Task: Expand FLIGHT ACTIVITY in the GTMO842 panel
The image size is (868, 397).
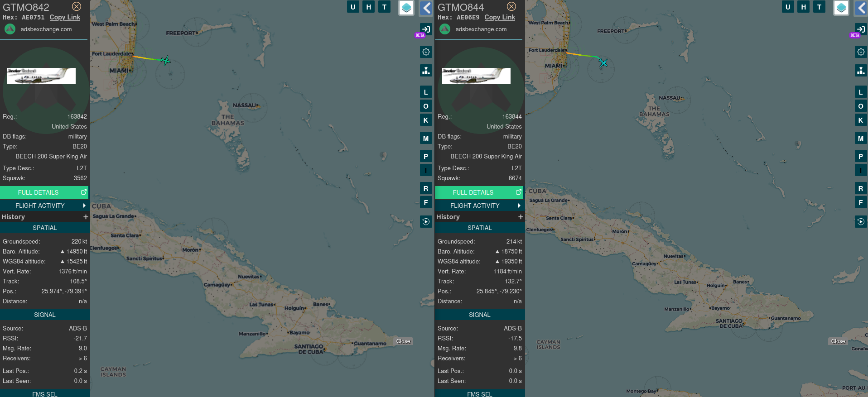Action: (x=44, y=206)
